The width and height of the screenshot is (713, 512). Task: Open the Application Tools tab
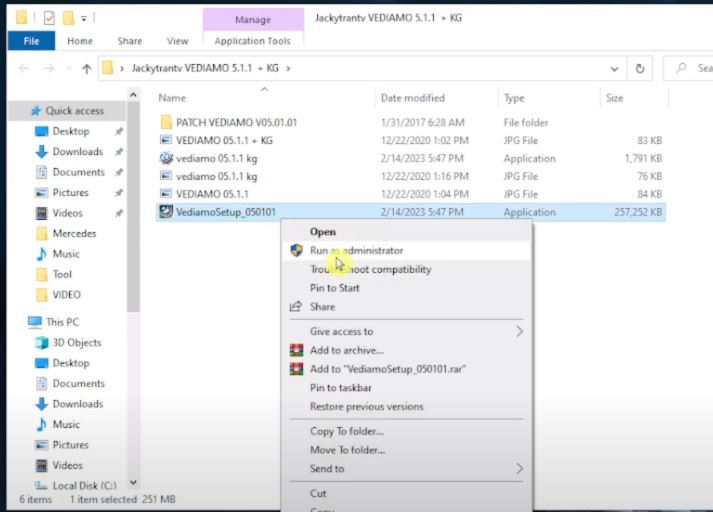pyautogui.click(x=253, y=41)
